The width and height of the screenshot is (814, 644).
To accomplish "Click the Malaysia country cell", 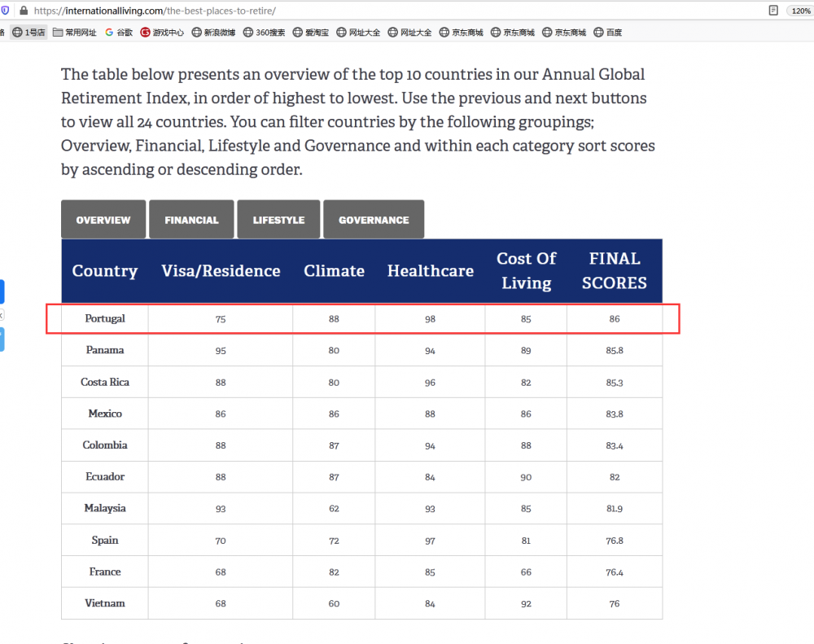I will (105, 508).
